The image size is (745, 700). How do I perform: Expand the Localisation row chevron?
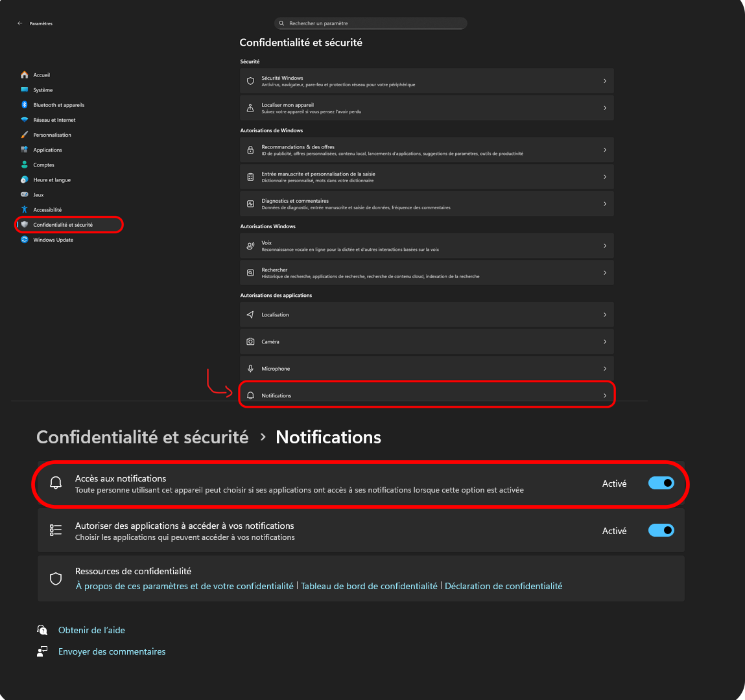604,314
